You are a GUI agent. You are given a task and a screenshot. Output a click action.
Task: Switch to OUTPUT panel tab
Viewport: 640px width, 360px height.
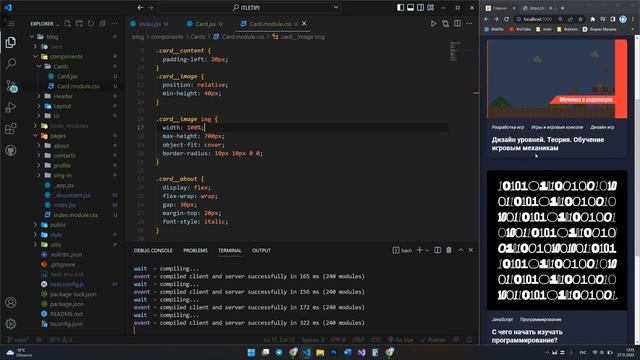(261, 250)
